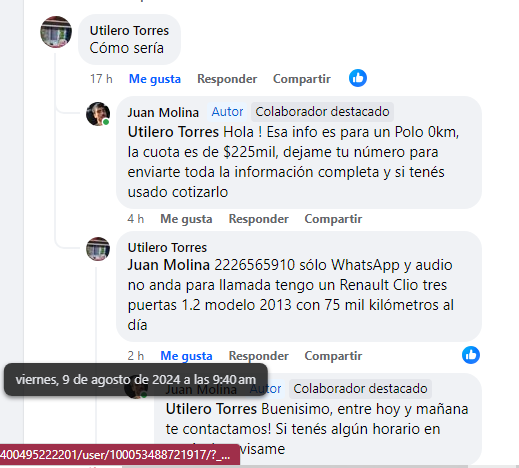The image size is (519, 468).
Task: Click 'Compartir' under the 2 h reply
Action: (333, 356)
